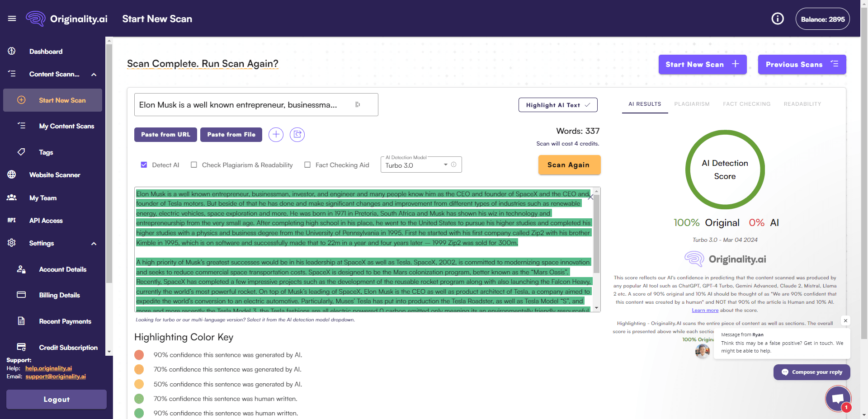Click the share icon beside the plus icon
The height and width of the screenshot is (419, 868).
297,135
